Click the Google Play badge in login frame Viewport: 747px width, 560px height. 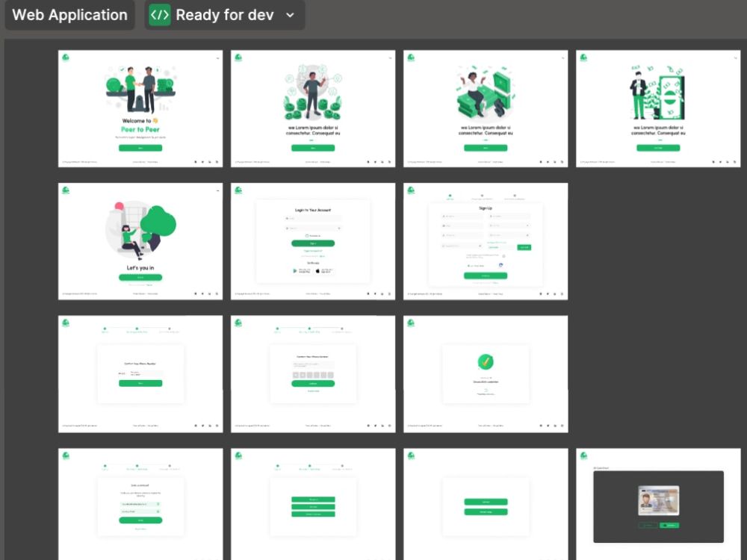(x=302, y=271)
